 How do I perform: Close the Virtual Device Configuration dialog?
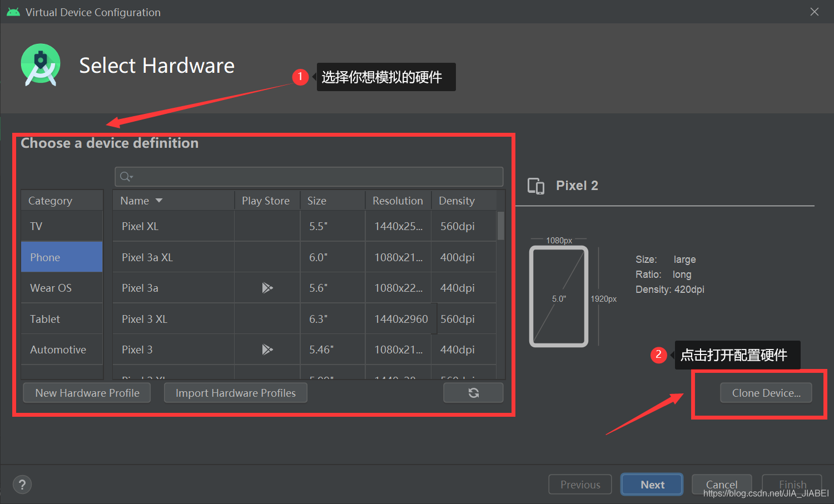coord(815,12)
